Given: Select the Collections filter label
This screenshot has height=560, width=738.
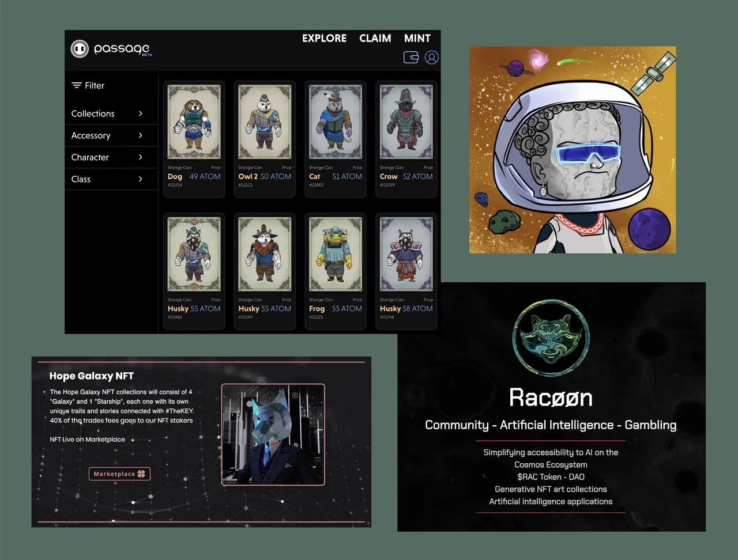Looking at the screenshot, I should [x=93, y=113].
